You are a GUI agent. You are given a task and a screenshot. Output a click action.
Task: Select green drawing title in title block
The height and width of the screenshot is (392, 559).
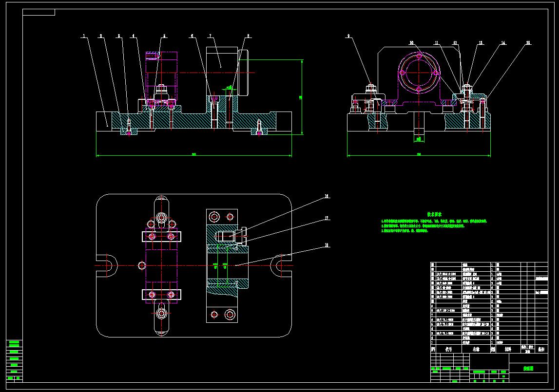coord(528,369)
